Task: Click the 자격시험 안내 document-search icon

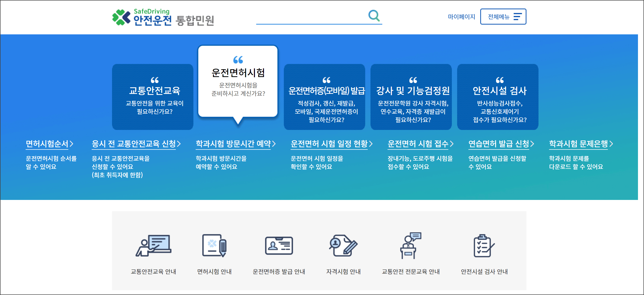Action: pos(343,246)
